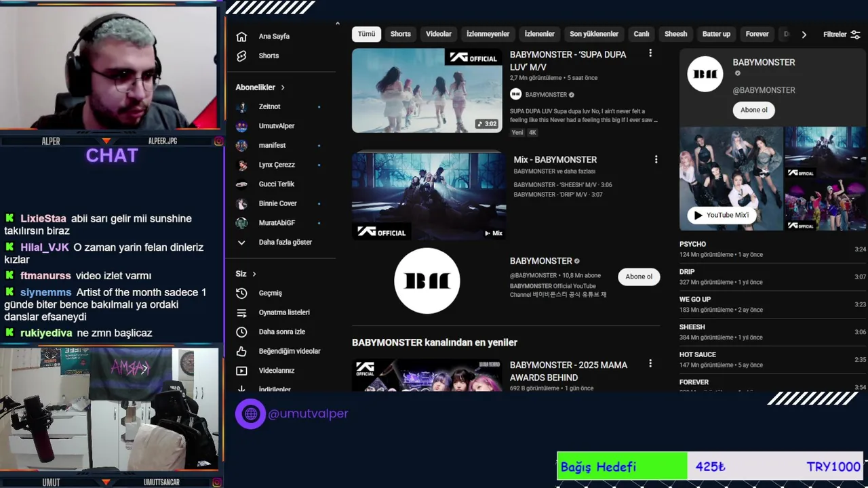Open Mix - BABYMONSTER title link

tap(555, 159)
